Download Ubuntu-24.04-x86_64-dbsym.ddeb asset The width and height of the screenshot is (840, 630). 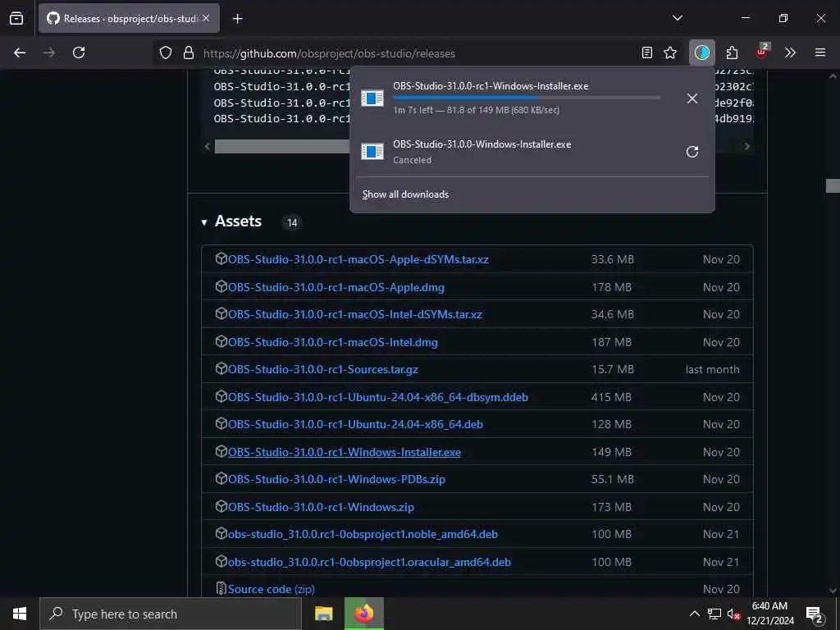pyautogui.click(x=377, y=398)
